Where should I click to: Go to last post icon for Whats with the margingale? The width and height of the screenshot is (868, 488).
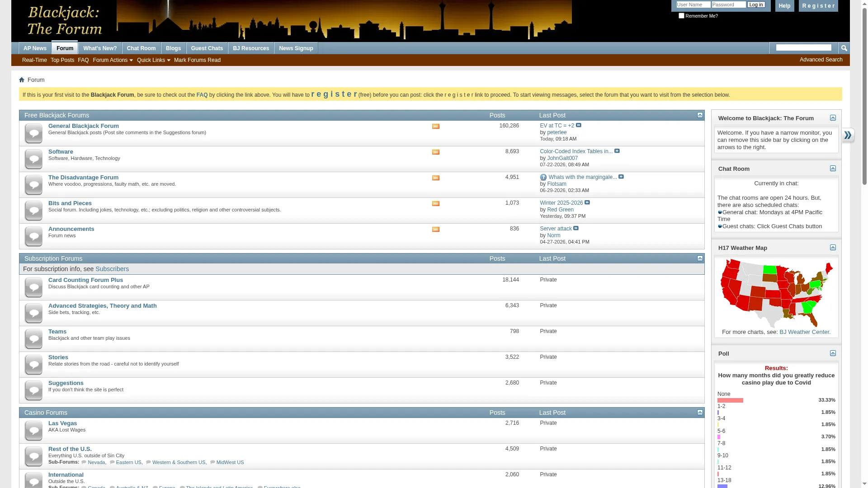[621, 177]
